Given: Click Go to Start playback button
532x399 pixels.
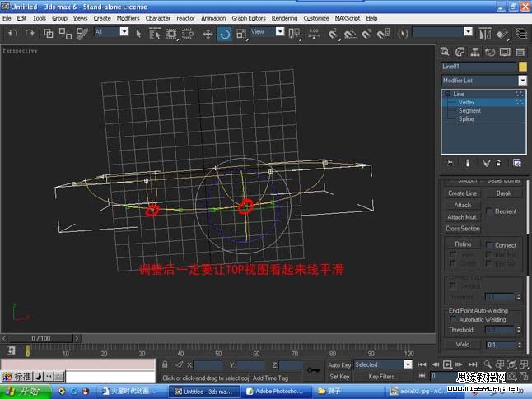Looking at the screenshot, I should point(422,364).
